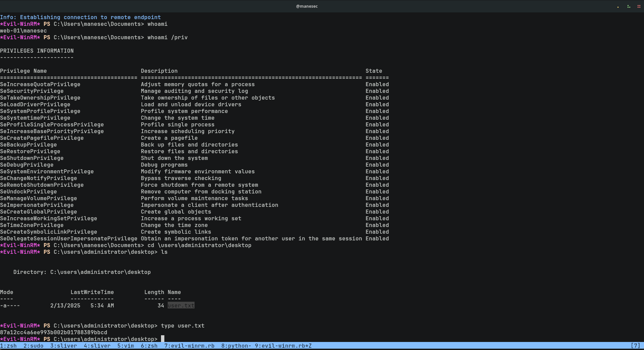Click the [7] indicator in status bar
Viewport: 644px width, 350px height.
(x=635, y=346)
